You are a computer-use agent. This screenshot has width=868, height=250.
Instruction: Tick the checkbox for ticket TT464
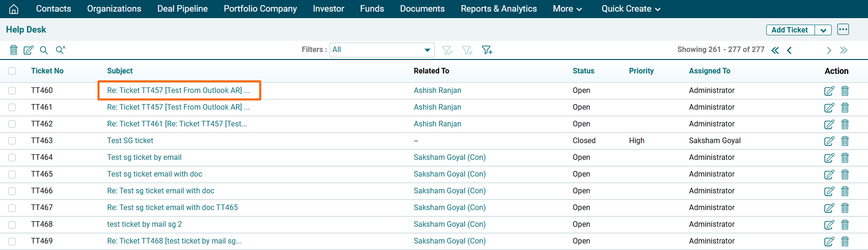click(12, 158)
